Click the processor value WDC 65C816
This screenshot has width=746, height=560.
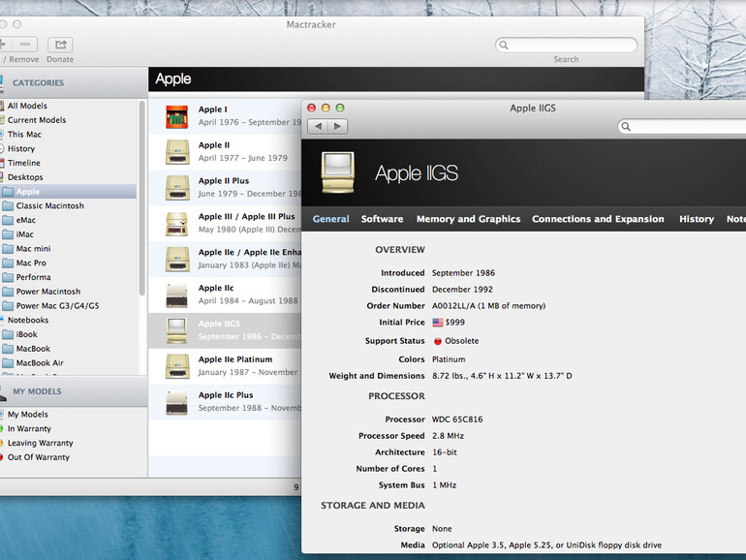point(457,420)
